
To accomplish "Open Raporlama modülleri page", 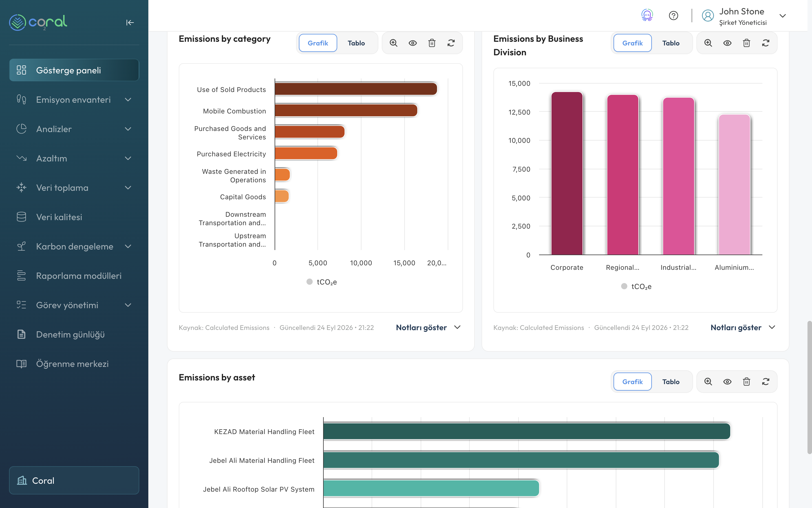I will point(74,275).
